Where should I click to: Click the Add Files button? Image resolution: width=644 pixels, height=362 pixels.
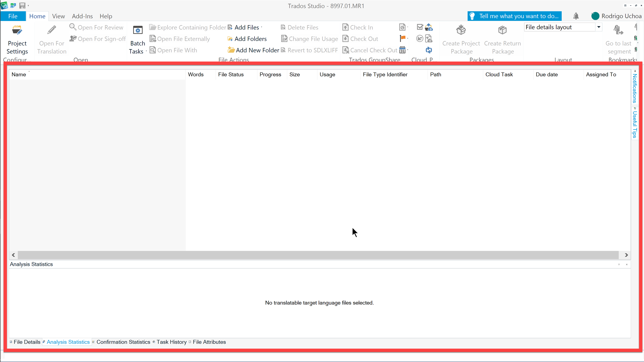tap(243, 27)
